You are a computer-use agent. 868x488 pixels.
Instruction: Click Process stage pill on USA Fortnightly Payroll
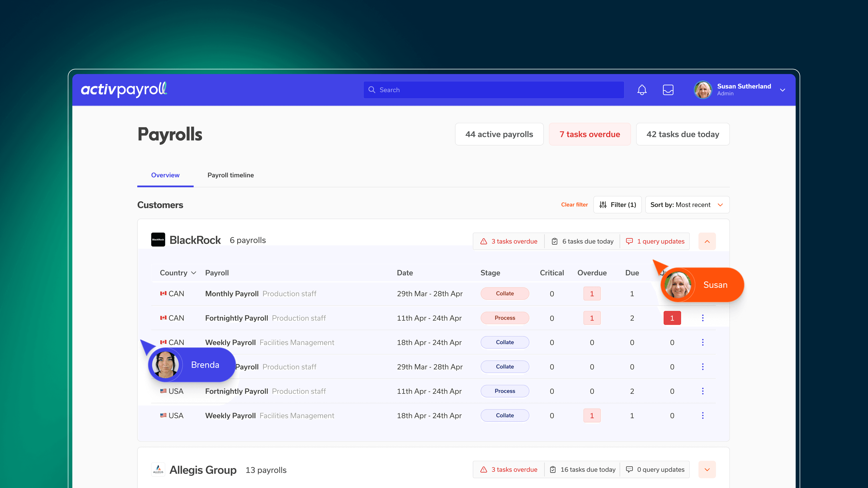pyautogui.click(x=505, y=391)
